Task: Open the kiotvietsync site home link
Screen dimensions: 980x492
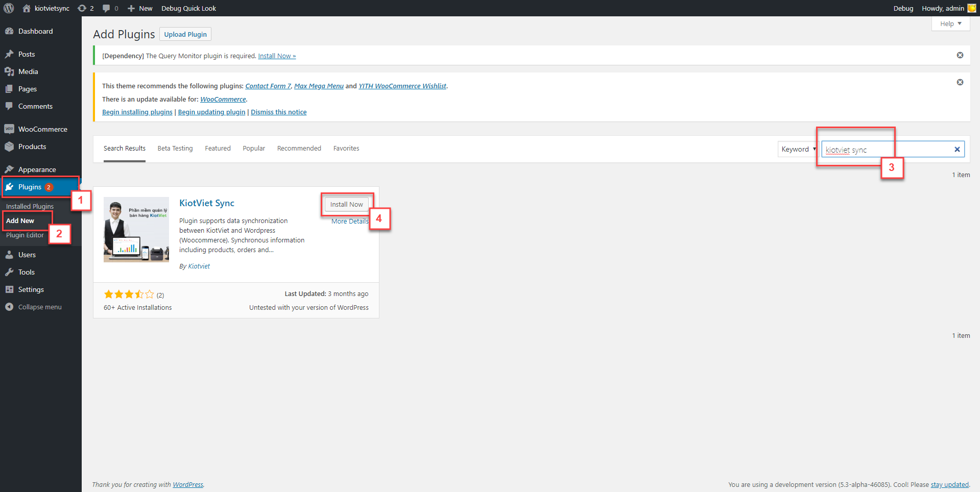Action: (x=46, y=8)
